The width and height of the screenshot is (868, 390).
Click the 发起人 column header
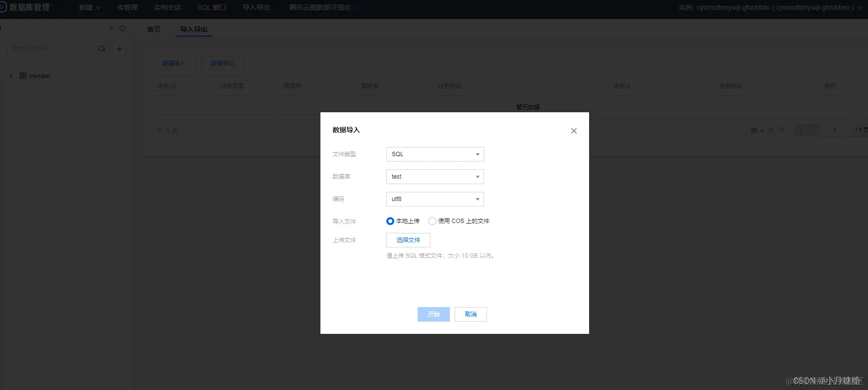pyautogui.click(x=622, y=86)
